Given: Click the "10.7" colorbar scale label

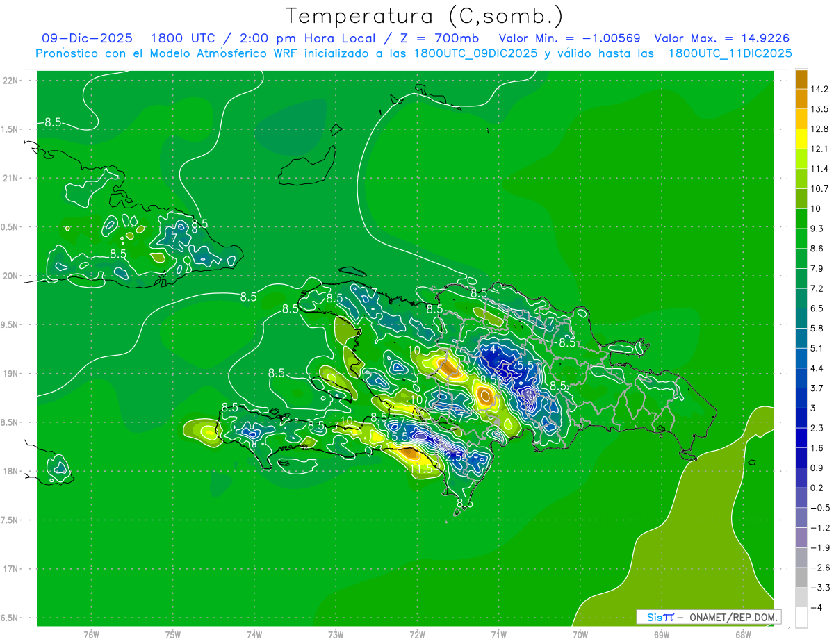Looking at the screenshot, I should coord(820,188).
